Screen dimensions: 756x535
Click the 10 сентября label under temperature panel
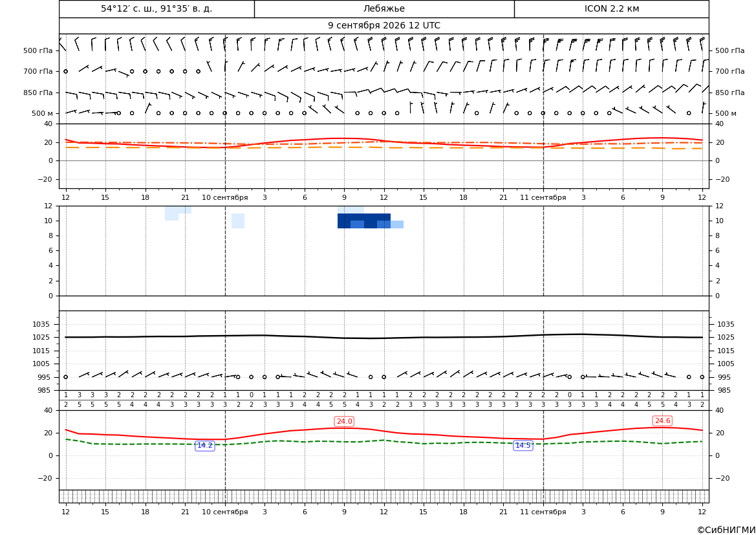(224, 197)
